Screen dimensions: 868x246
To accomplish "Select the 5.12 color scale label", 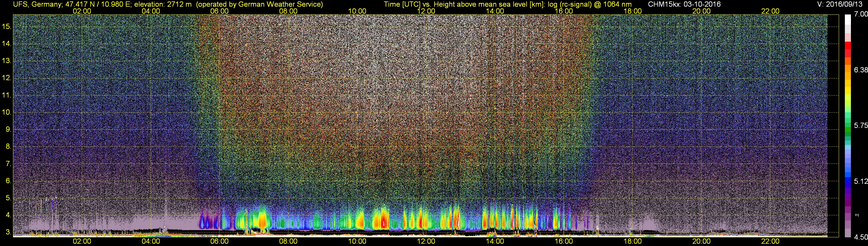I will [x=860, y=181].
